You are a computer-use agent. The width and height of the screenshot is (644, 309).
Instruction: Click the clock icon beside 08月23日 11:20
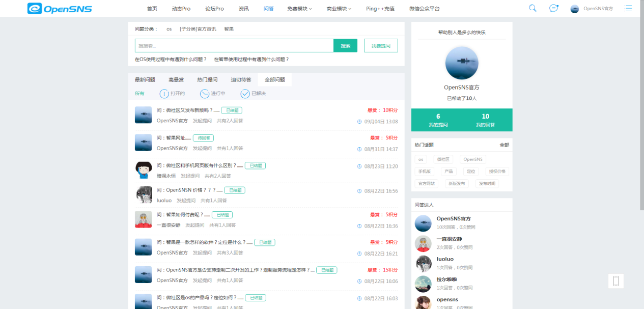click(359, 166)
